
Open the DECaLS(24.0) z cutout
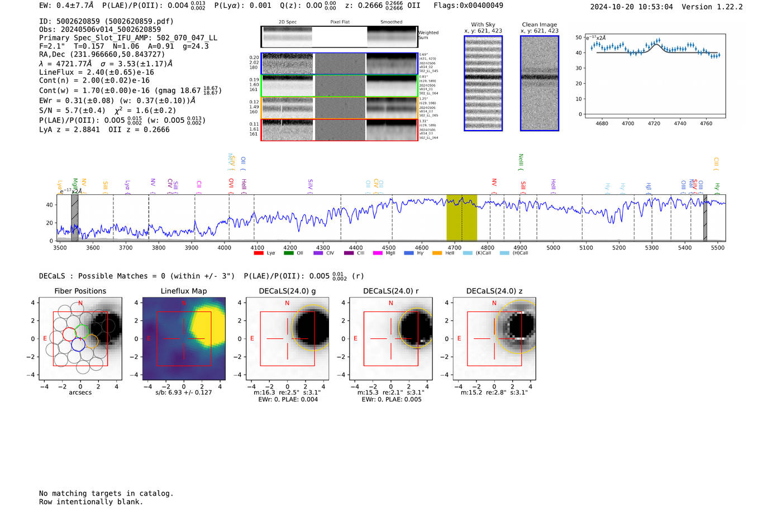[x=494, y=339]
